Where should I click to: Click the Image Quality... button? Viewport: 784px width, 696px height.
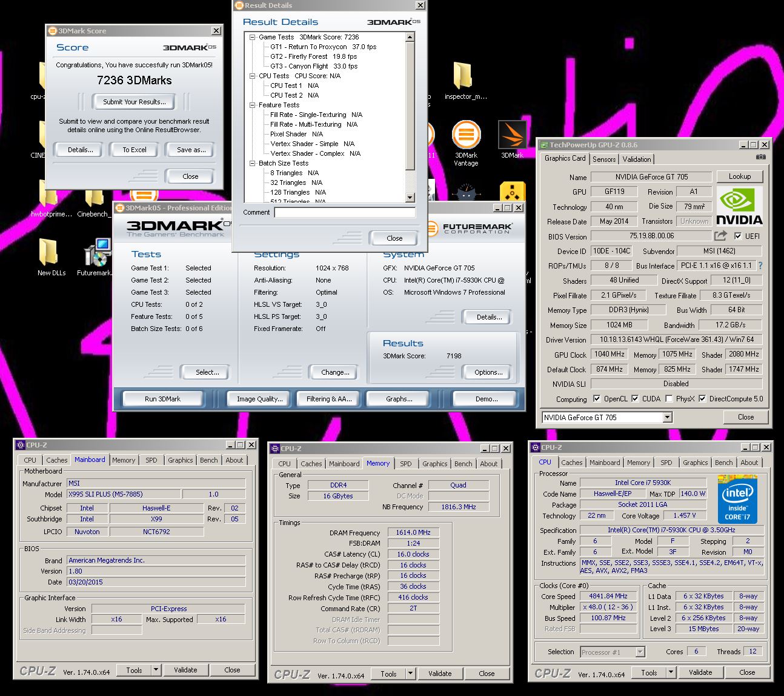pyautogui.click(x=260, y=399)
